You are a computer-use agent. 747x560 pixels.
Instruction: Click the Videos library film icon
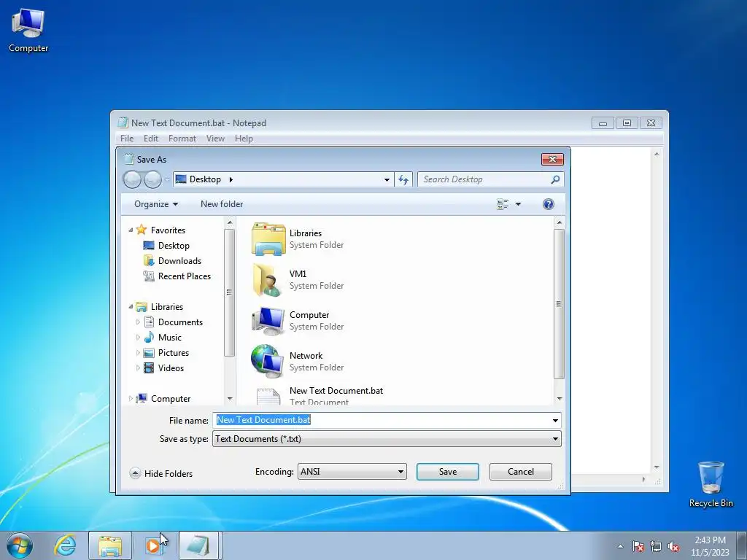(x=149, y=367)
